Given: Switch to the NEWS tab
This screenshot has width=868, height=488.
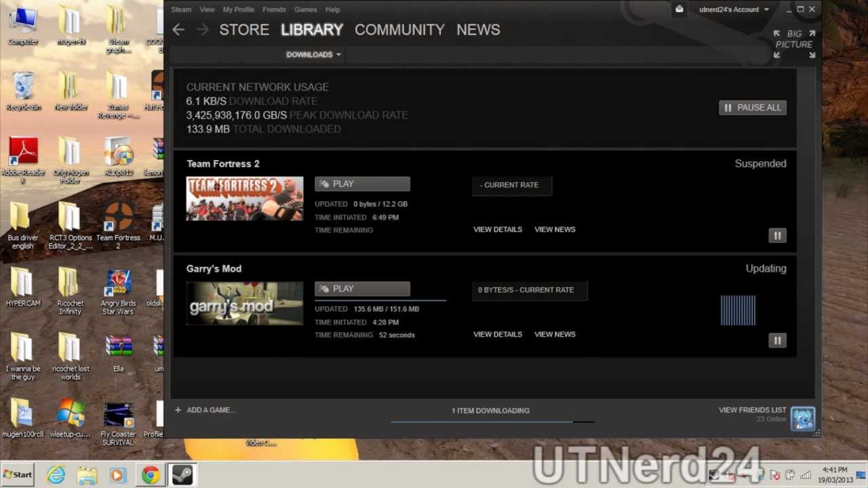Looking at the screenshot, I should (478, 30).
